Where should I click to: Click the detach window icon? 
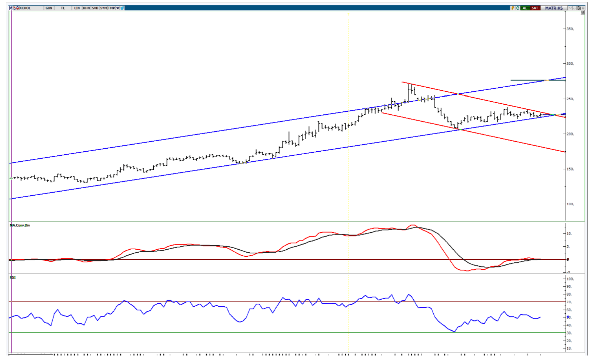(x=579, y=8)
